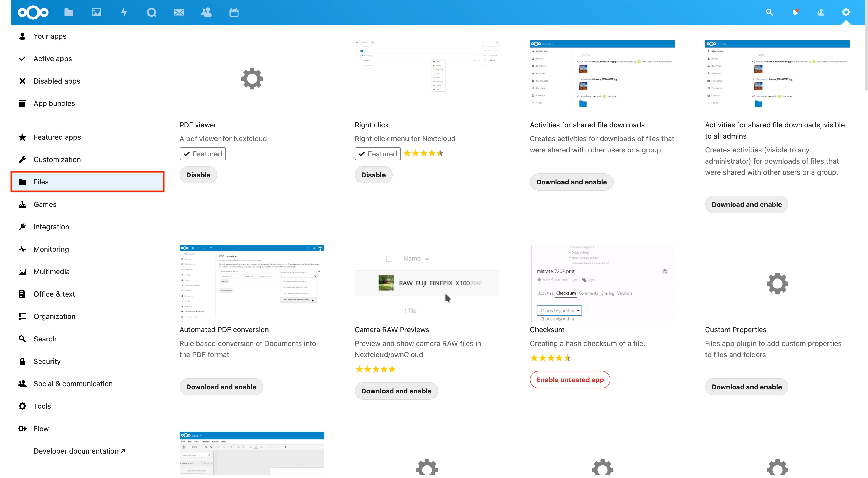Expand the Customization section in sidebar
Screen dimensions: 868x478
pos(57,159)
